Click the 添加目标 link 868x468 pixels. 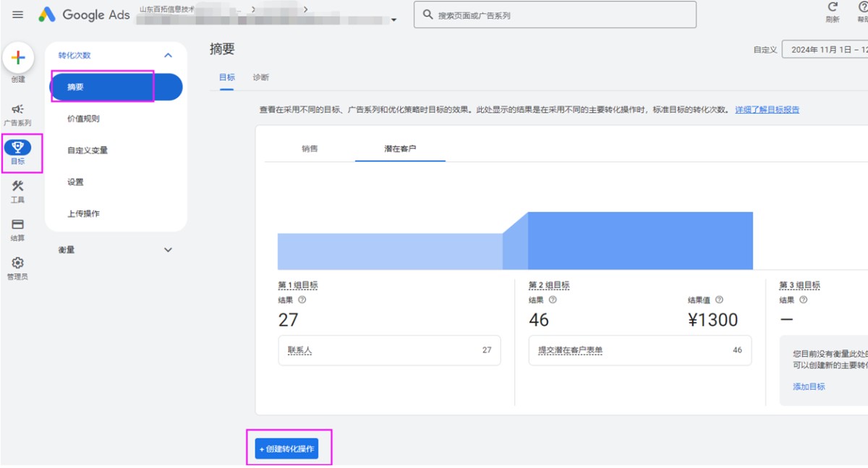[x=809, y=386]
